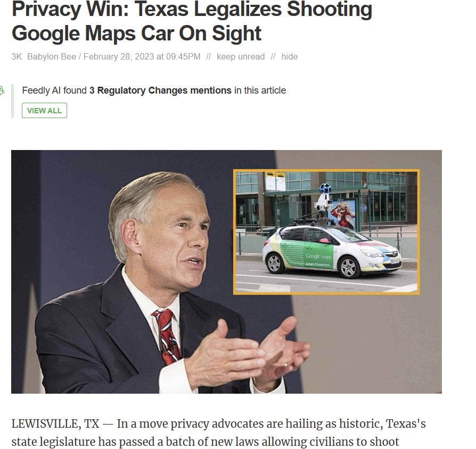Open the Babylon Bee source link
Image resolution: width=476 pixels, height=449 pixels.
coord(52,57)
